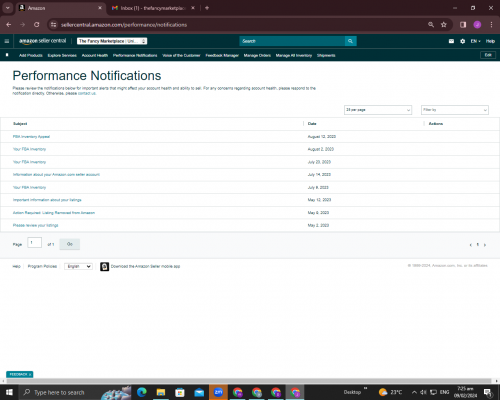The width and height of the screenshot is (500, 400).
Task: Click the Chrome back arrow
Action: tap(9, 25)
